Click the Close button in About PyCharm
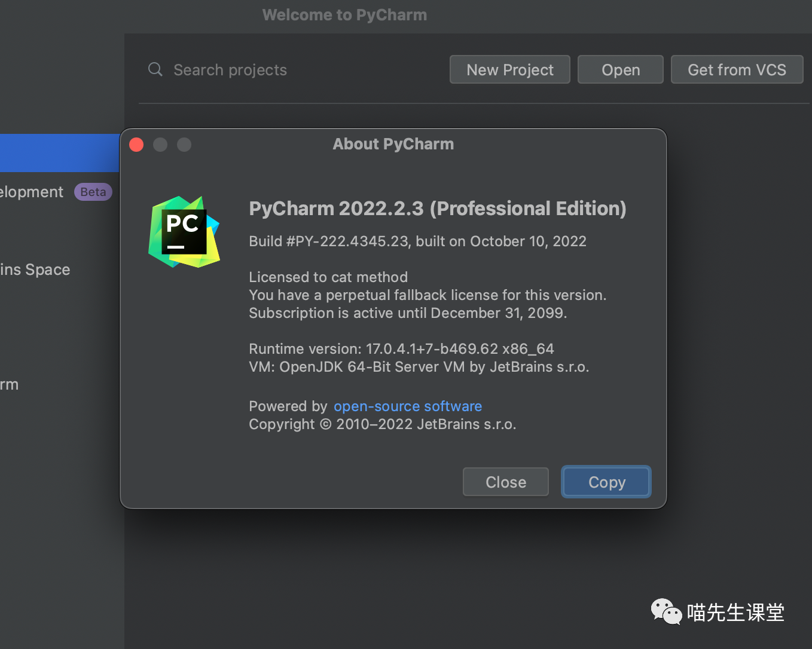 point(506,482)
